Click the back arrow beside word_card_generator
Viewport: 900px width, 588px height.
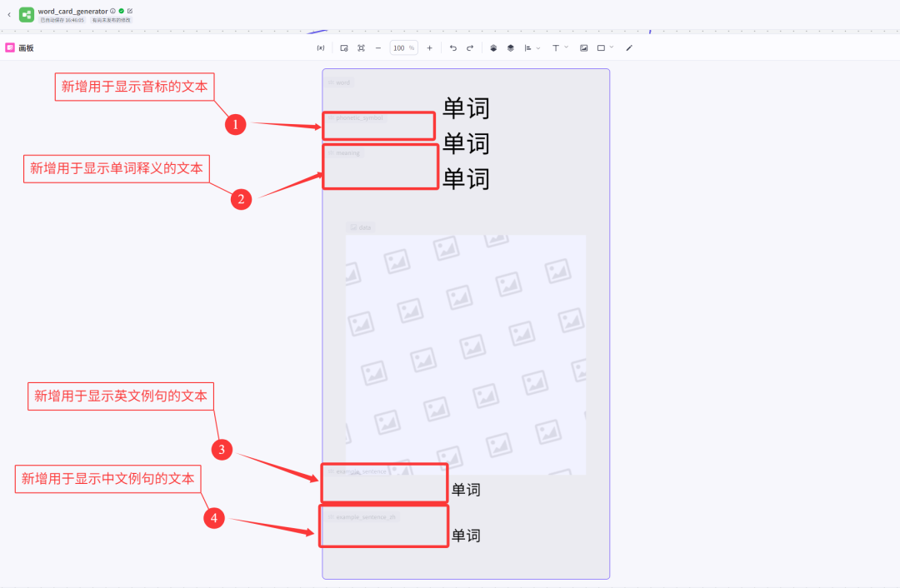[9, 13]
